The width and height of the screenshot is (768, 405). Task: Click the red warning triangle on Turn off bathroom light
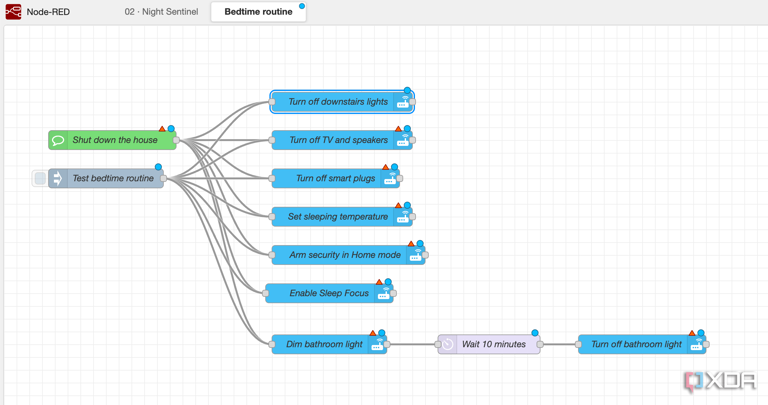[x=692, y=333]
